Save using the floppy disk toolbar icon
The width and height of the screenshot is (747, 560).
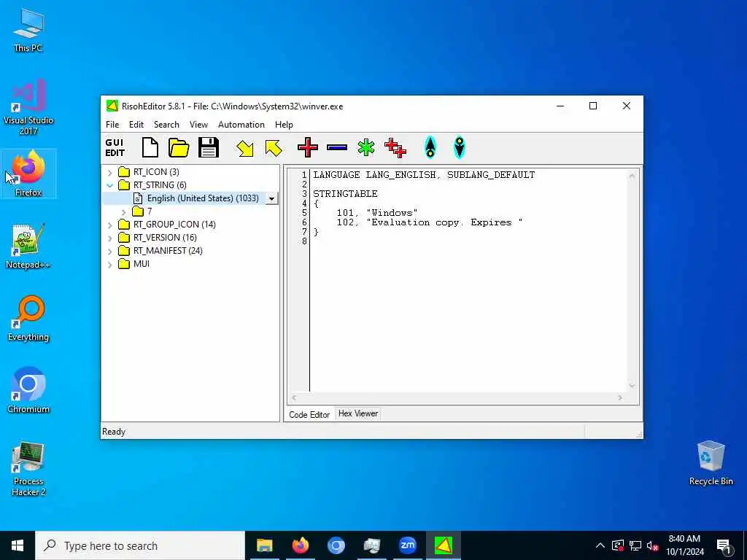[208, 147]
